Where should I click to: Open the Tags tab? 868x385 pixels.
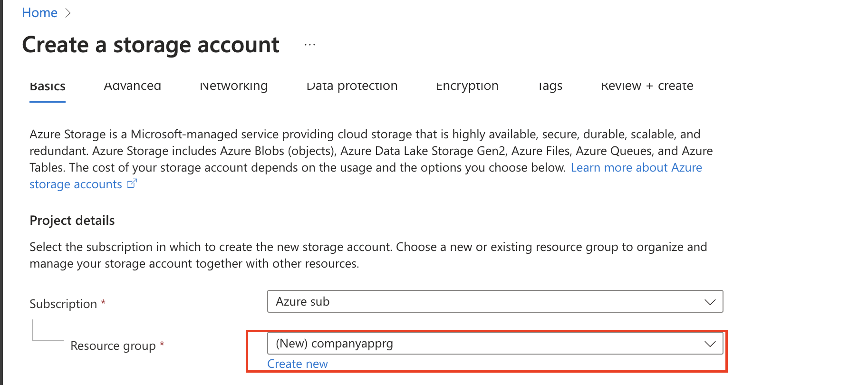coord(550,87)
